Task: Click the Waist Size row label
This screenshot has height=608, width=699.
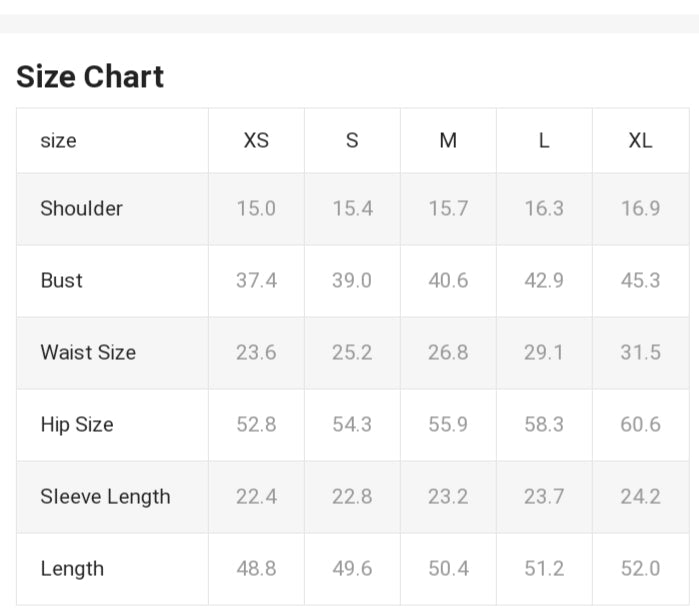Action: point(88,353)
